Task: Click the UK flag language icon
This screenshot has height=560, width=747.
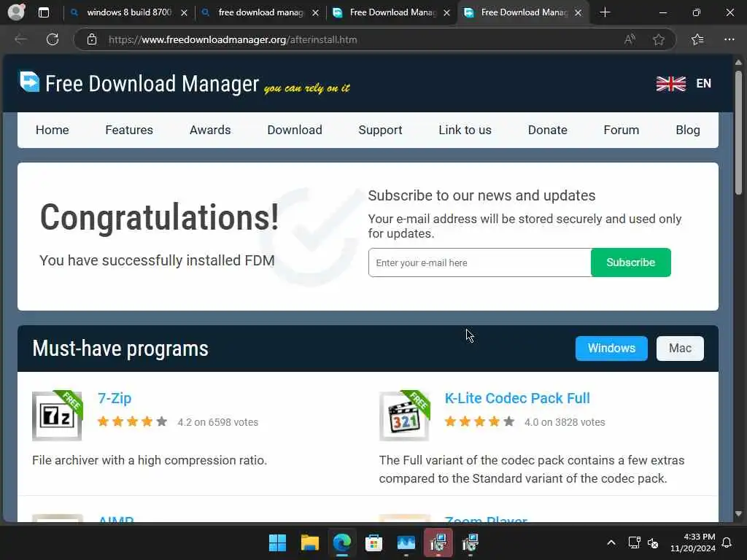Action: pos(671,83)
